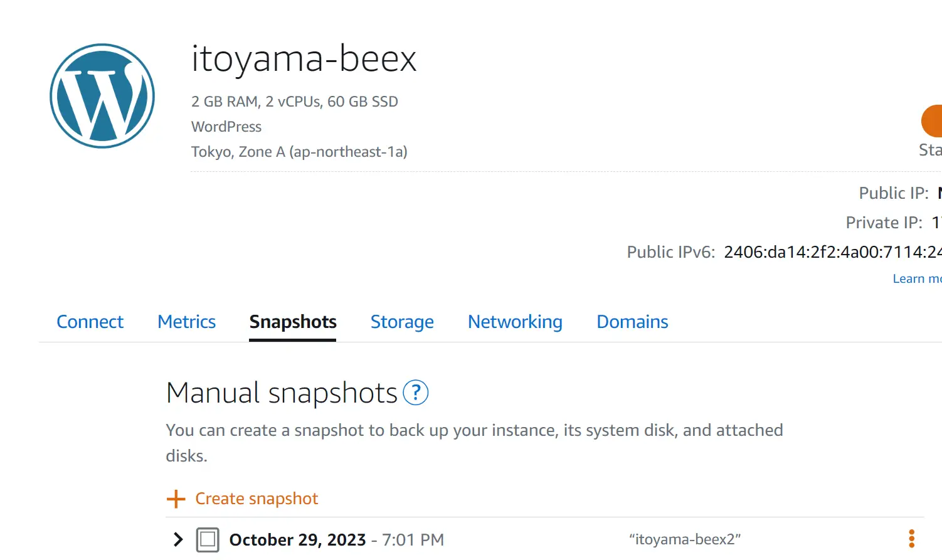Screen dimensions: 942x560
Task: Click the Public IPv6 address value
Action: pyautogui.click(x=833, y=252)
